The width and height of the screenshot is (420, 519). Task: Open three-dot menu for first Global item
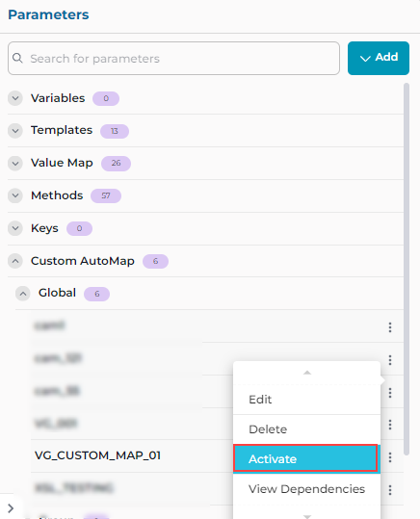tap(390, 327)
